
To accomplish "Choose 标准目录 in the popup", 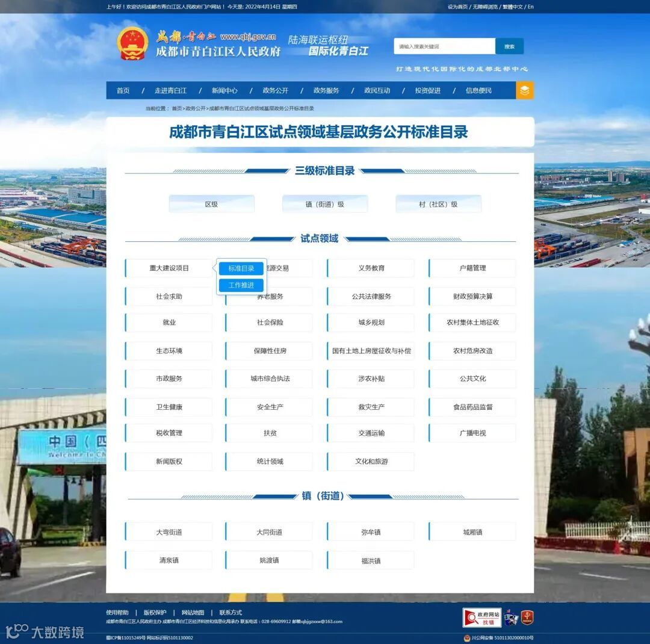I will click(x=241, y=268).
